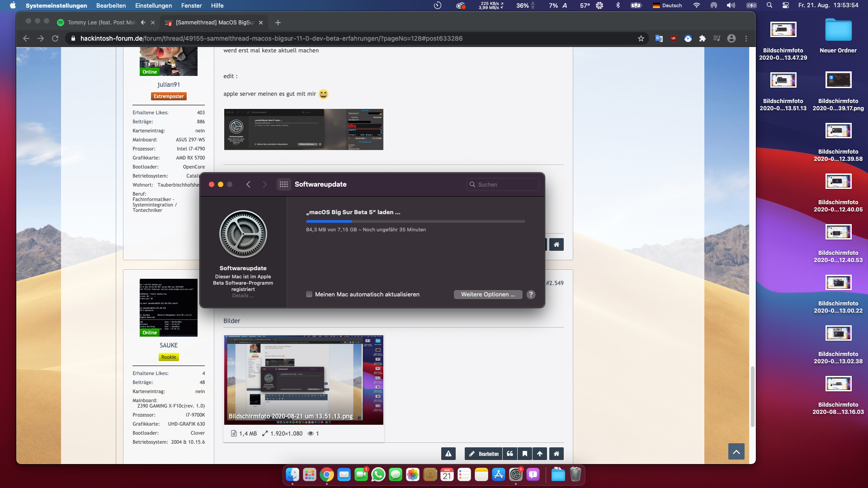Enable Meinen Mac automatisch aktualisieren checkbox
Image resolution: width=868 pixels, height=488 pixels.
pos(309,295)
